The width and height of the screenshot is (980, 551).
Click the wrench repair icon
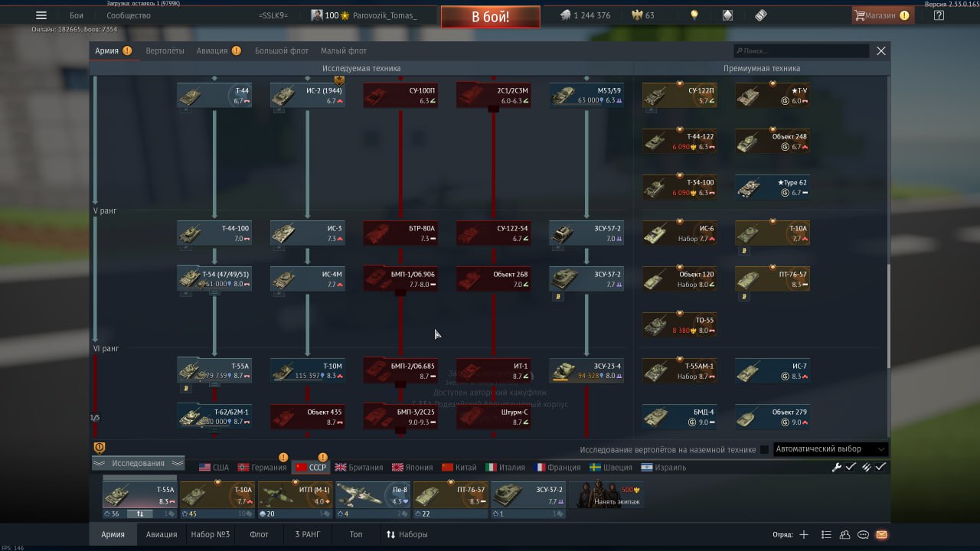(837, 467)
